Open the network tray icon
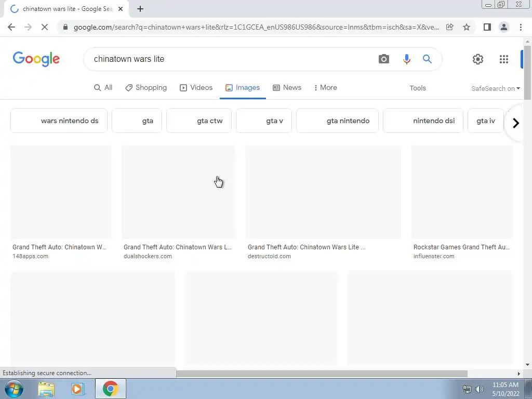This screenshot has width=532, height=399. click(467, 389)
